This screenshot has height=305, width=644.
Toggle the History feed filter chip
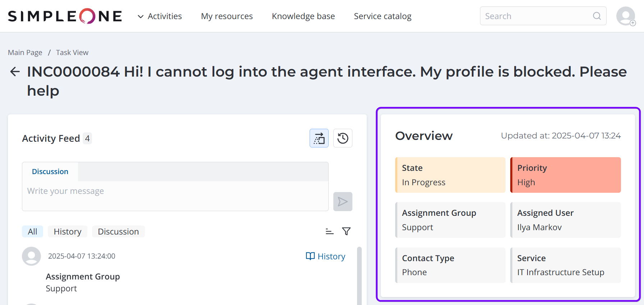(x=68, y=232)
